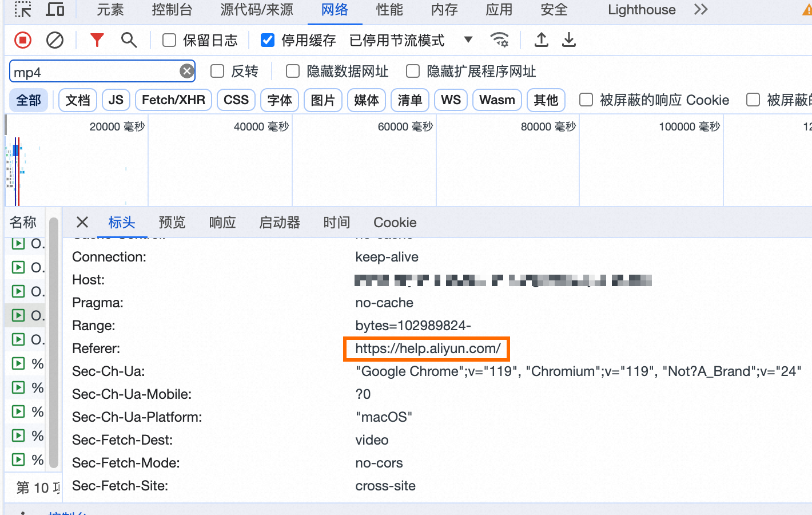Open the 响应 details tab
Screen dimensions: 812x515
pos(222,222)
